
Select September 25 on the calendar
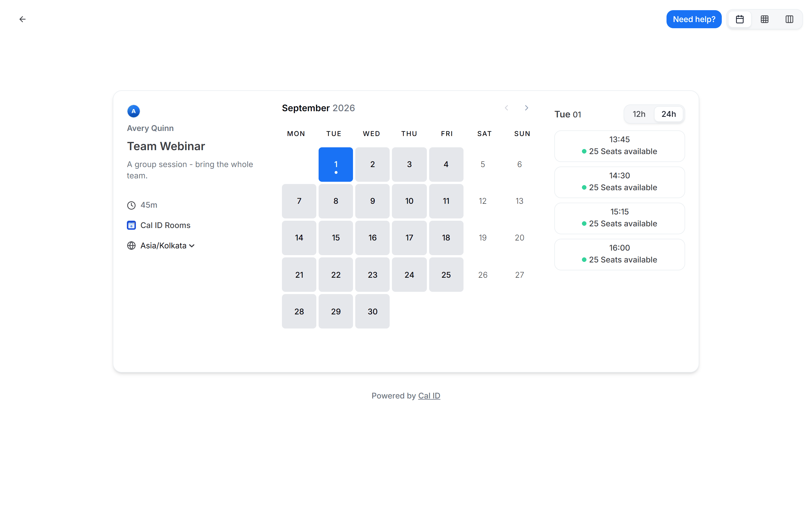point(446,275)
